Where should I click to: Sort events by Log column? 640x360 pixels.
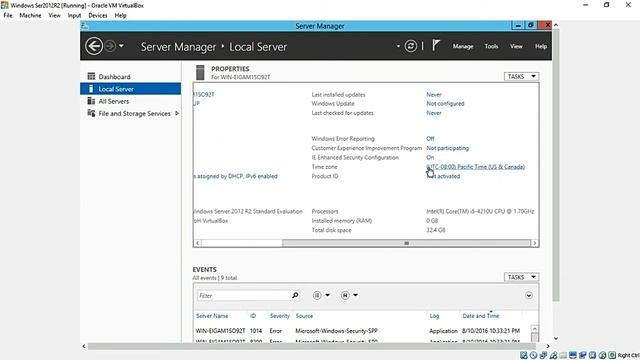(434, 316)
